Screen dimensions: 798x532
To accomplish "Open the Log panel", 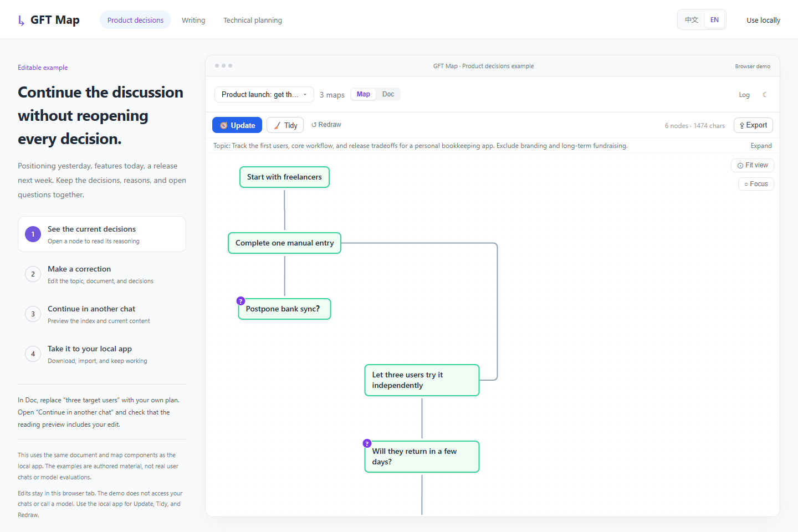I will (x=744, y=95).
